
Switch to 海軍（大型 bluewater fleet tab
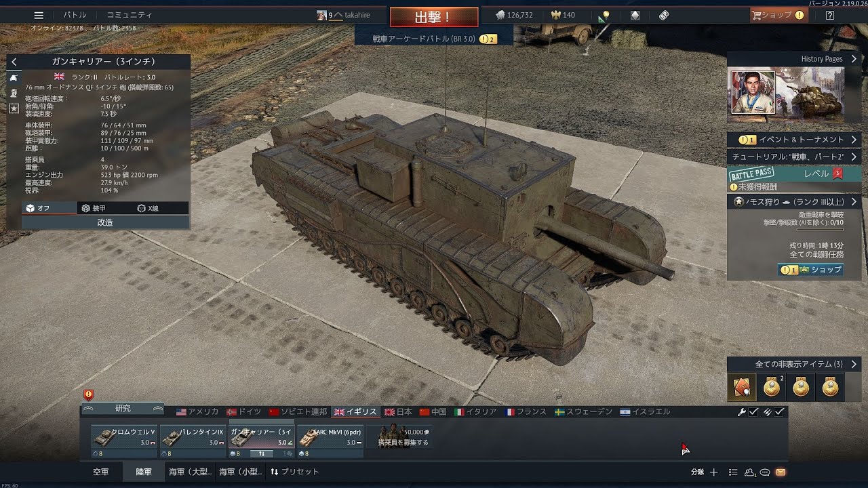(190, 472)
